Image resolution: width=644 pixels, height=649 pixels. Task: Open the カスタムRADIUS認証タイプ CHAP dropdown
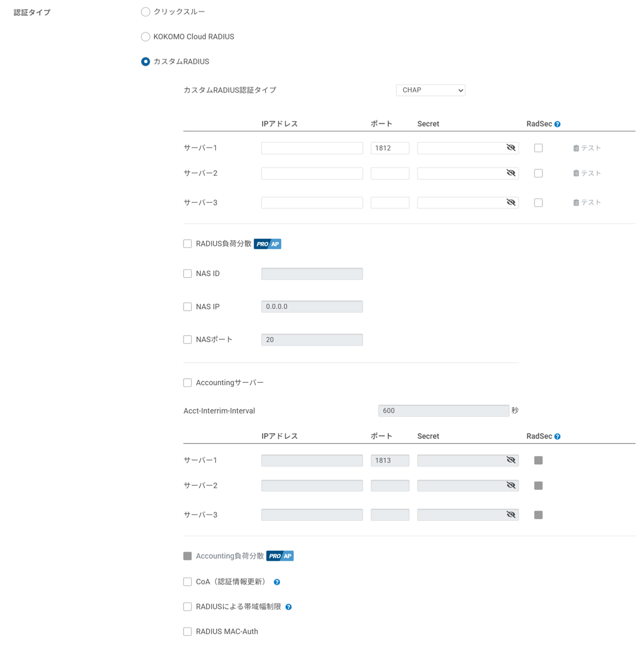[x=430, y=90]
